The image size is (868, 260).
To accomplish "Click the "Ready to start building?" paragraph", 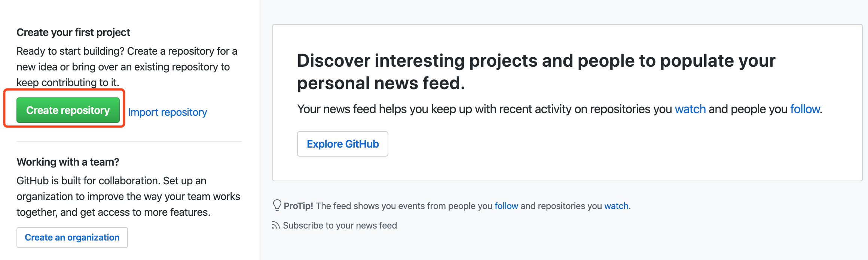I will coord(126,67).
